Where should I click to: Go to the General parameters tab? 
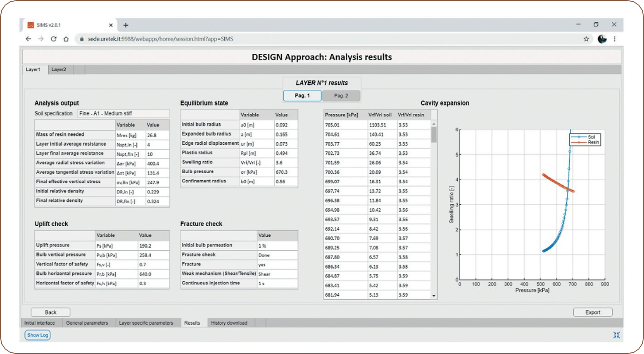click(87, 323)
